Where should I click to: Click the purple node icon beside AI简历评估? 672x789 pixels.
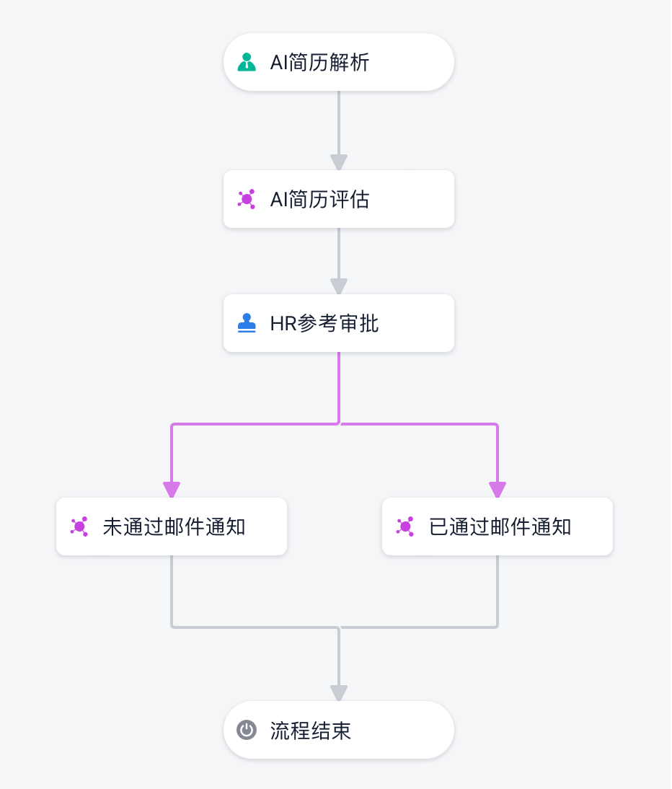point(247,199)
